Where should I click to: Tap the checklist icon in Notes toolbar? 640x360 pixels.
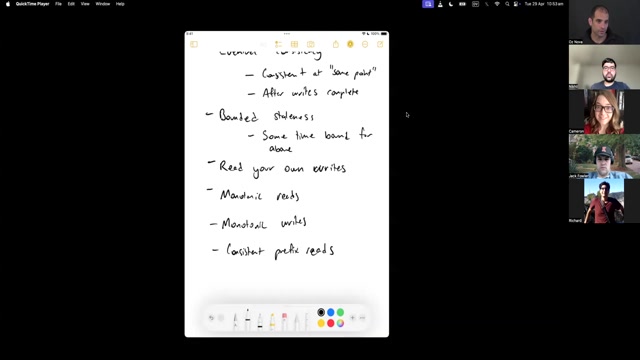click(x=278, y=44)
